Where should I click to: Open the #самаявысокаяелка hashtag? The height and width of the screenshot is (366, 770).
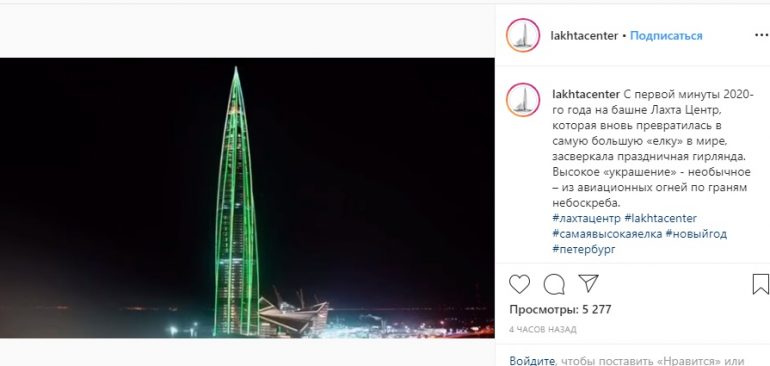(x=607, y=234)
